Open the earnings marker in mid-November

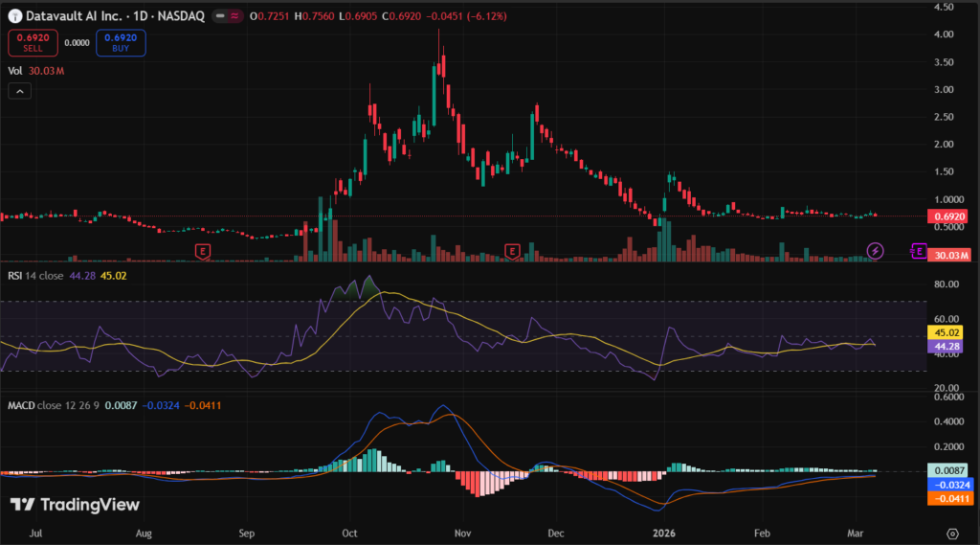pos(513,251)
